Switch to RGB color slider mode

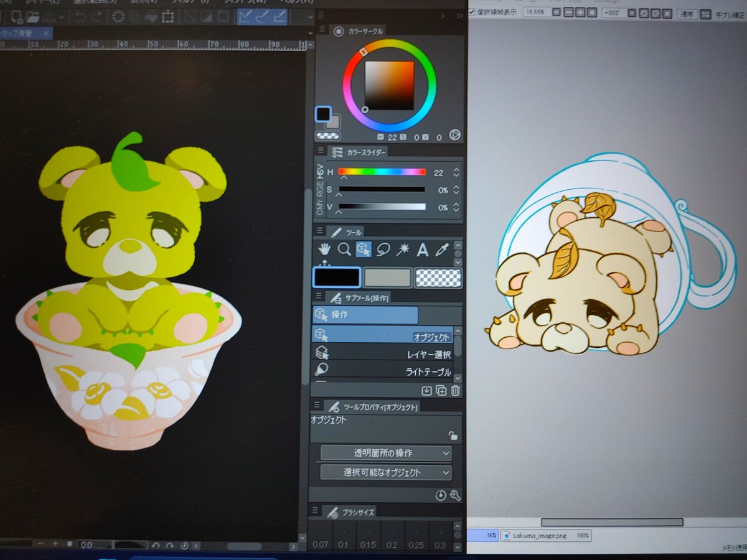coord(321,189)
